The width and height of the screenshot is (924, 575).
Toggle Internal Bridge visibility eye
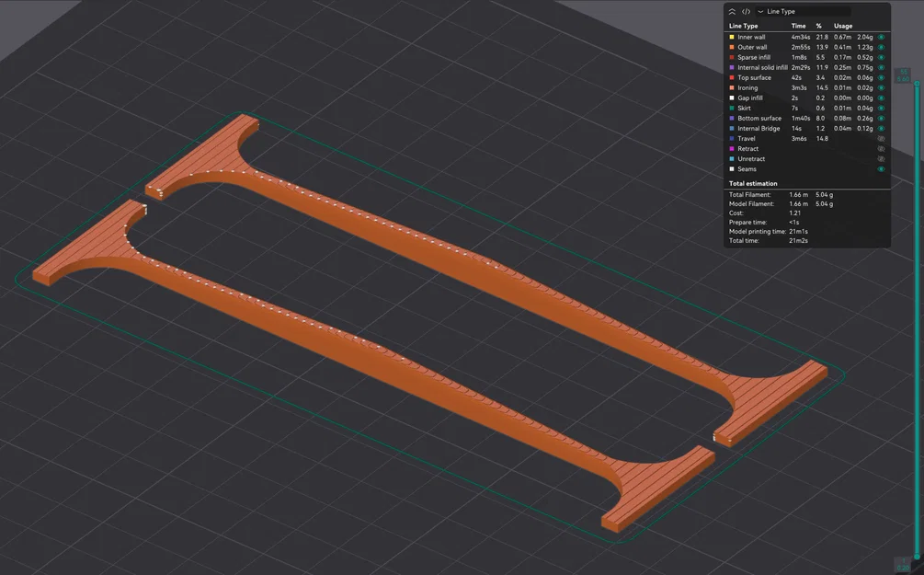coord(882,129)
